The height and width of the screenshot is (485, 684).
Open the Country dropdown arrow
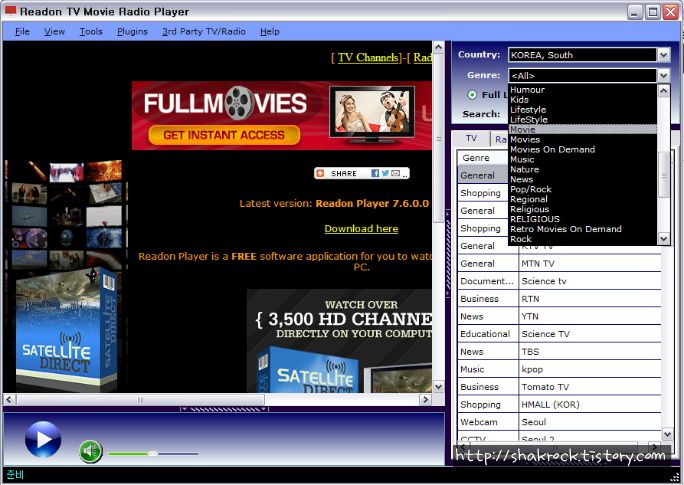[663, 55]
